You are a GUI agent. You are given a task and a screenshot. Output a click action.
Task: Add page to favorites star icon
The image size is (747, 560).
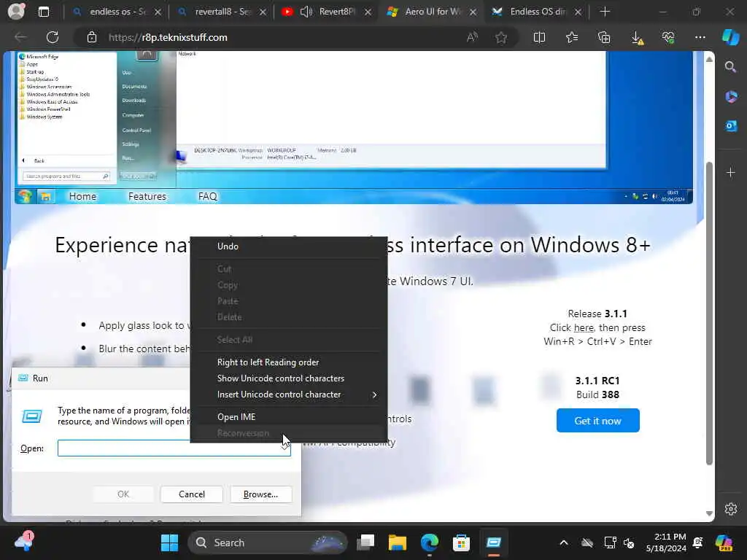500,37
